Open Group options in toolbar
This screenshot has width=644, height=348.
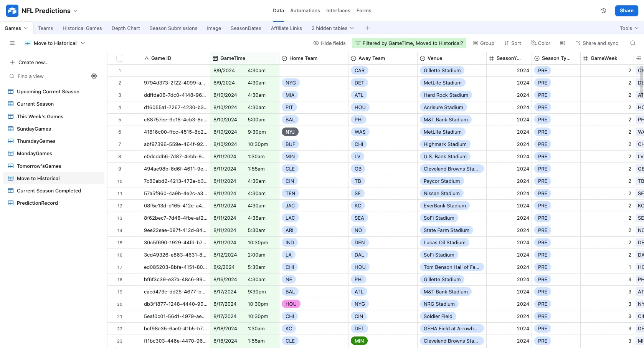[x=484, y=43]
